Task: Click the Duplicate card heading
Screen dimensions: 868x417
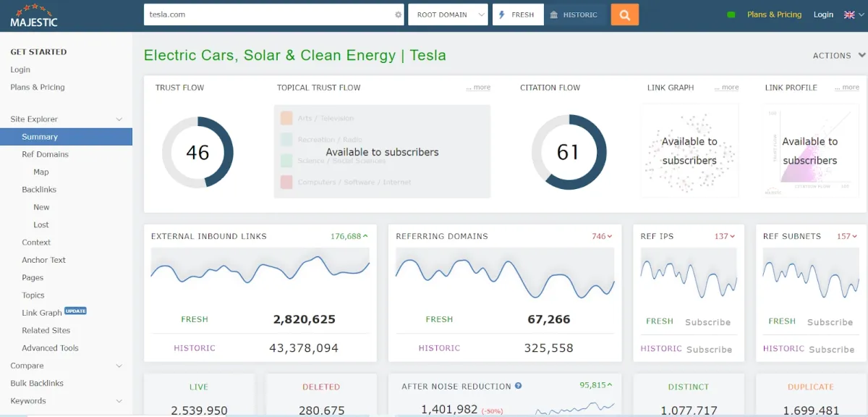Action: tap(811, 387)
